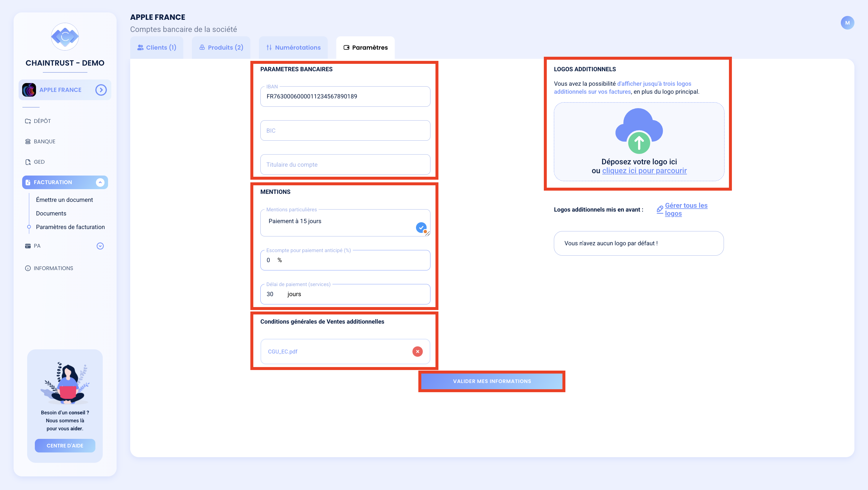Select Émettre un document in the sidebar
This screenshot has height=490, width=868.
coord(64,200)
